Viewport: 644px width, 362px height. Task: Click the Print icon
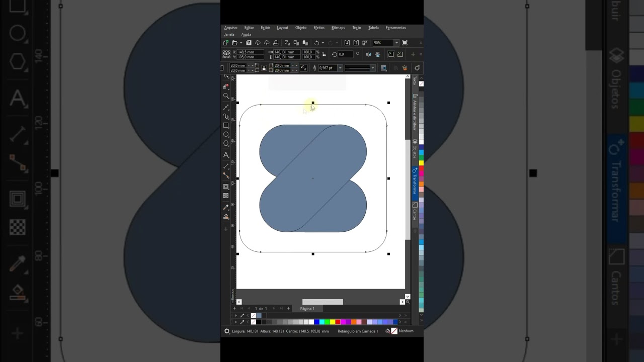(x=276, y=43)
